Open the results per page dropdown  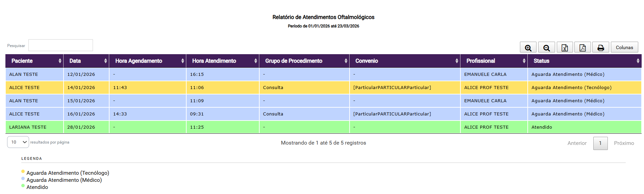pyautogui.click(x=18, y=142)
